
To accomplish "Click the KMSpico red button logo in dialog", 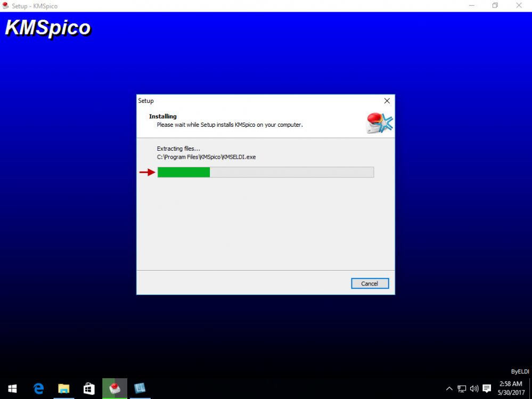I will pyautogui.click(x=380, y=123).
